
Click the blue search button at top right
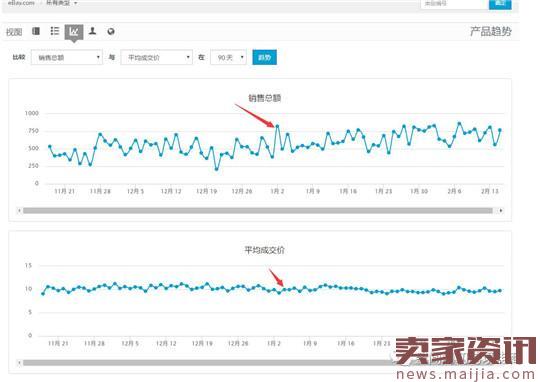(500, 3)
